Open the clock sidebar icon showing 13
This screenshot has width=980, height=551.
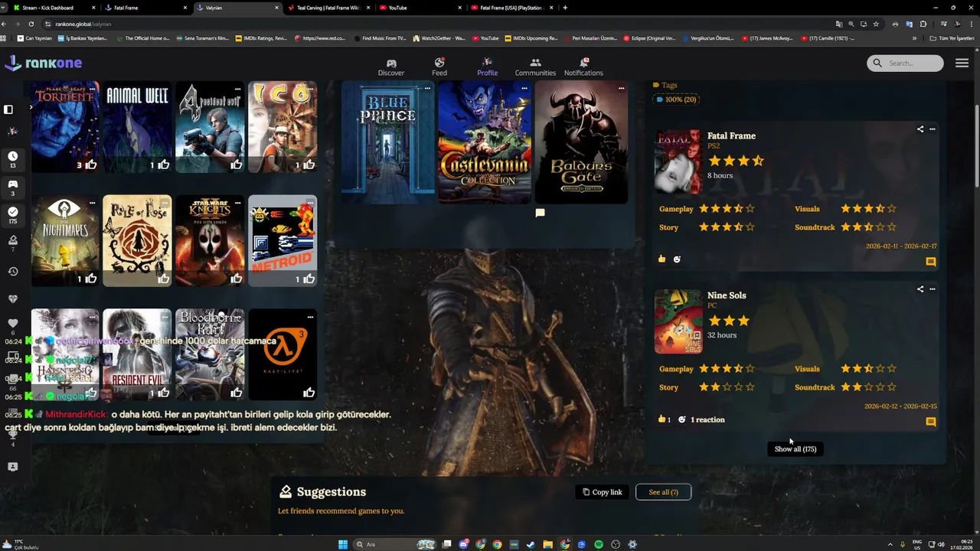12,160
